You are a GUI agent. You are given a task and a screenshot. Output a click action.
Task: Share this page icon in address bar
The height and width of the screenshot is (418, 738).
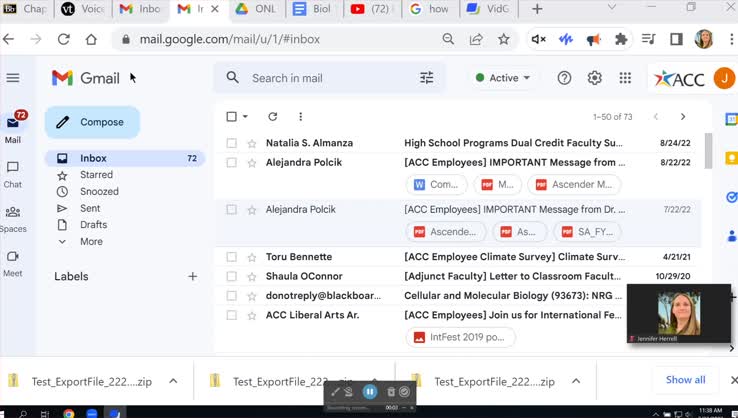point(476,39)
